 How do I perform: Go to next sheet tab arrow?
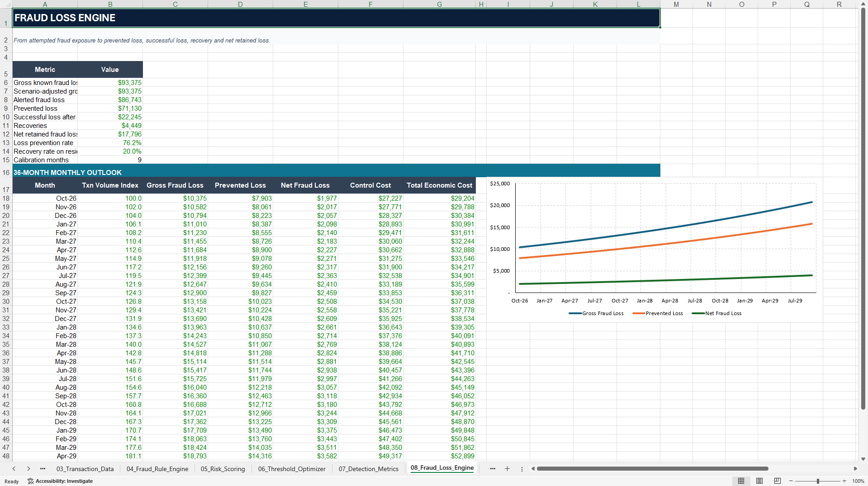(28, 469)
